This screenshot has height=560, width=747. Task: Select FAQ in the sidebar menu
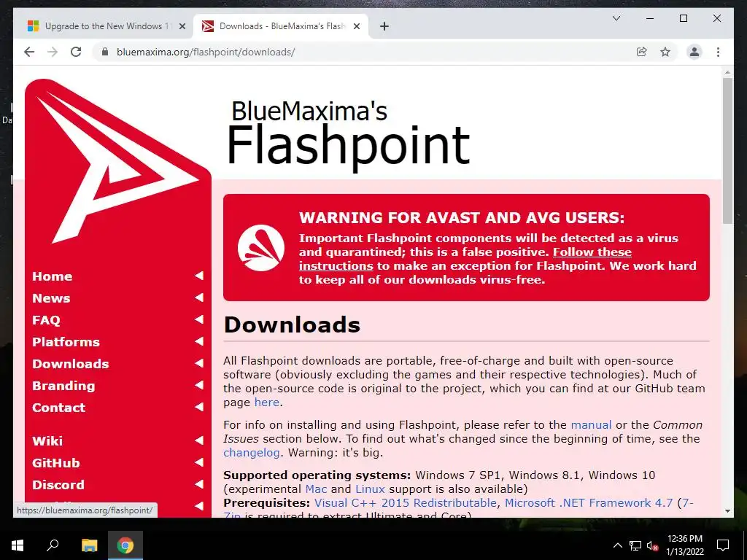pyautogui.click(x=46, y=320)
